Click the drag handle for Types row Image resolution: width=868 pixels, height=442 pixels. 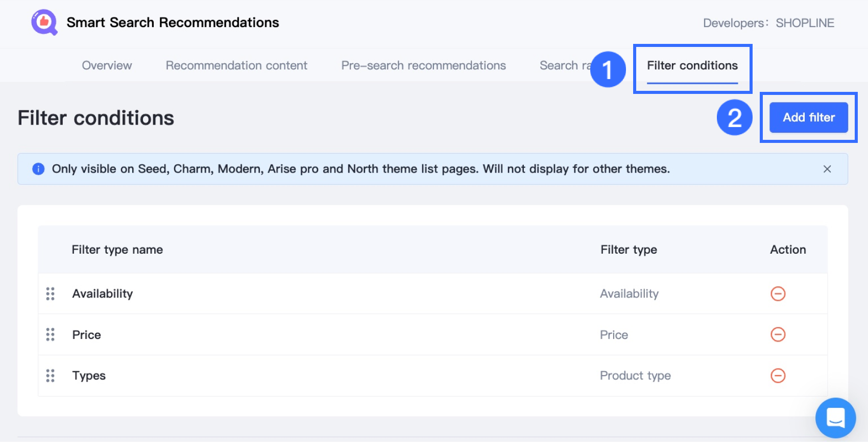(50, 376)
